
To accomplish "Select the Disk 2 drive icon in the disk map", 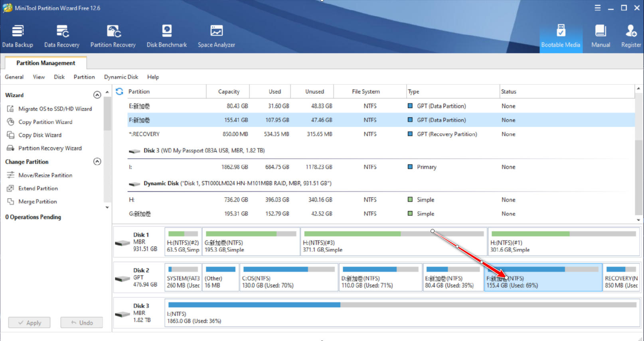I will (x=122, y=278).
